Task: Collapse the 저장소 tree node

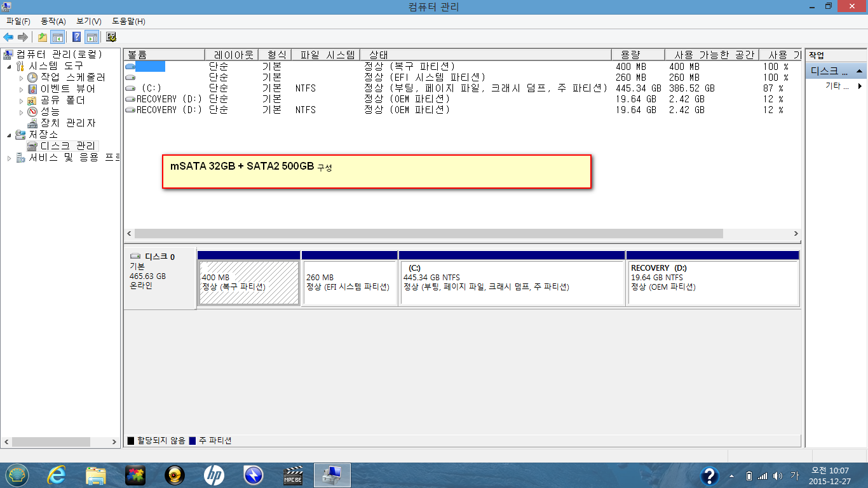Action: [x=9, y=135]
